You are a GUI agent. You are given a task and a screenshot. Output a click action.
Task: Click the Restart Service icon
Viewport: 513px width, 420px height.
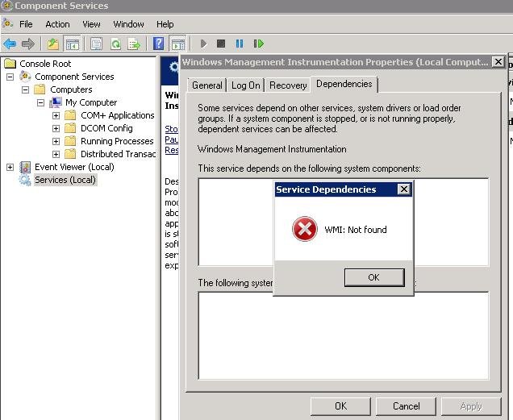(258, 44)
